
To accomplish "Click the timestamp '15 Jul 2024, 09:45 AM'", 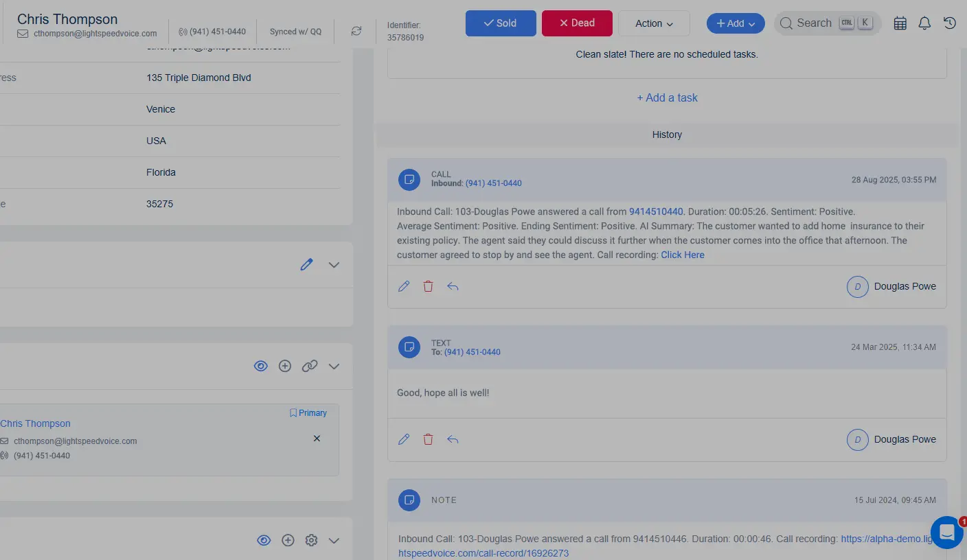I will coord(895,500).
